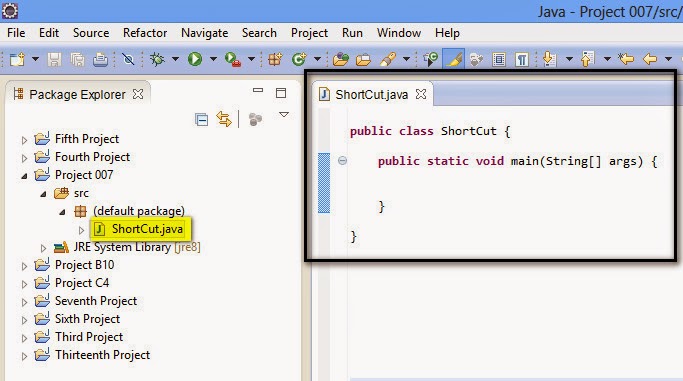Click the New Java Class icon
The image size is (683, 381).
(299, 59)
